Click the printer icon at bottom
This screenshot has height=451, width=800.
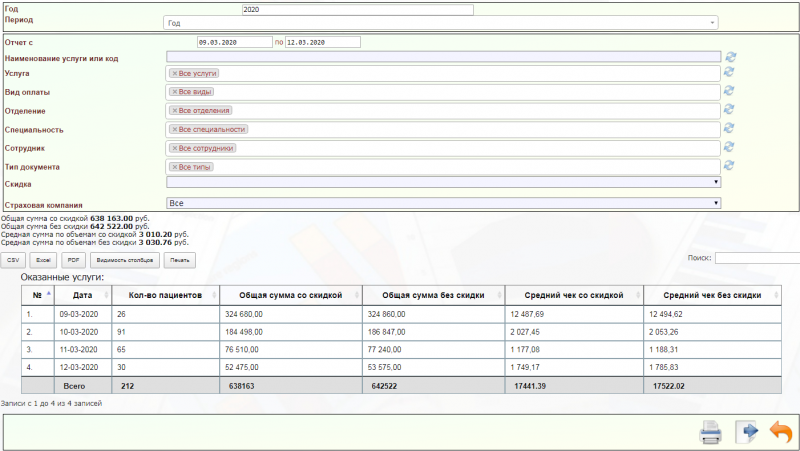click(x=710, y=432)
